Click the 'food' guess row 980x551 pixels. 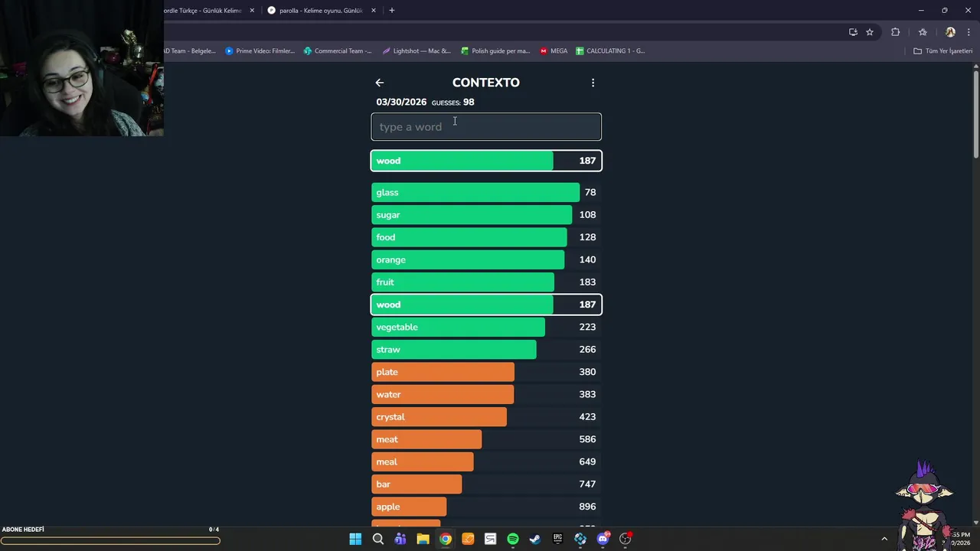click(x=486, y=237)
